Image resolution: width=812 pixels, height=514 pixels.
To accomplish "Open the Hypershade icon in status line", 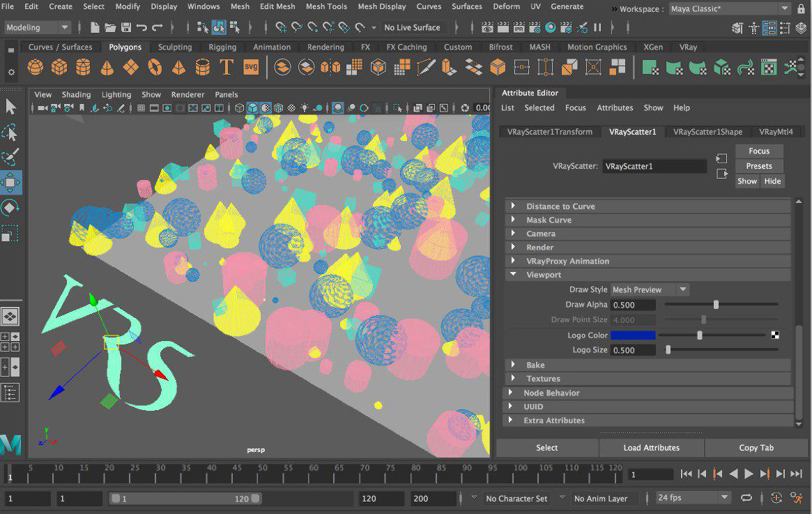I will [x=551, y=27].
